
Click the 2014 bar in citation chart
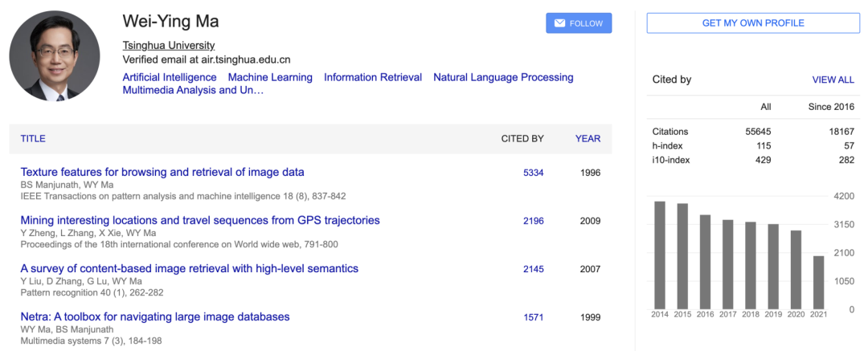(x=660, y=255)
